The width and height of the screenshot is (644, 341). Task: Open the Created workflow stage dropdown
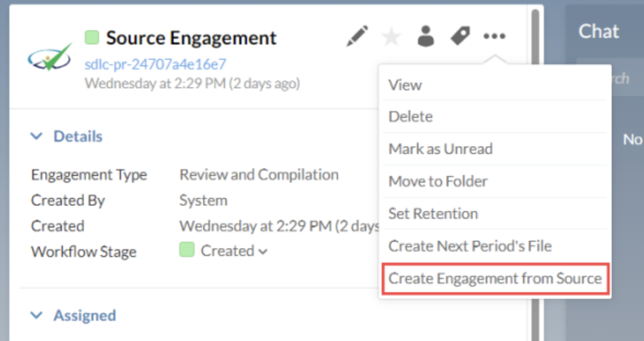tap(234, 251)
